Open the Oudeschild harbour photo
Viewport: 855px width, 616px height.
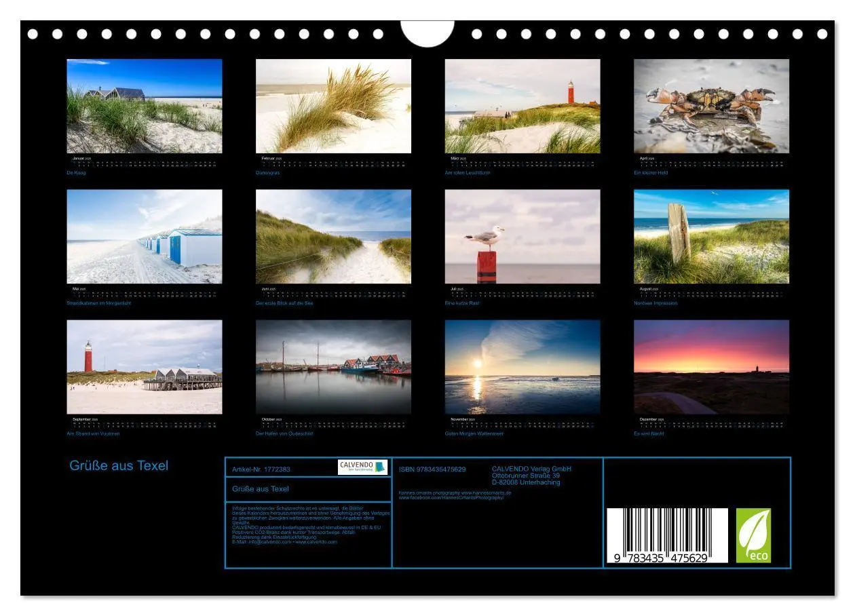click(x=333, y=367)
